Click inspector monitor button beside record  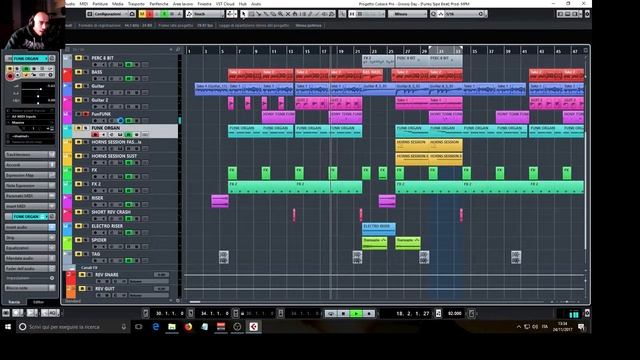click(18, 76)
